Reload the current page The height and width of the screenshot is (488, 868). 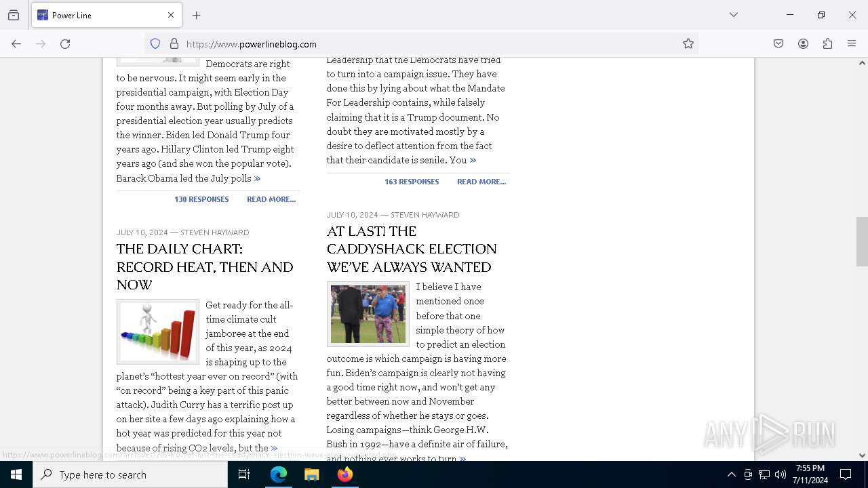[65, 44]
